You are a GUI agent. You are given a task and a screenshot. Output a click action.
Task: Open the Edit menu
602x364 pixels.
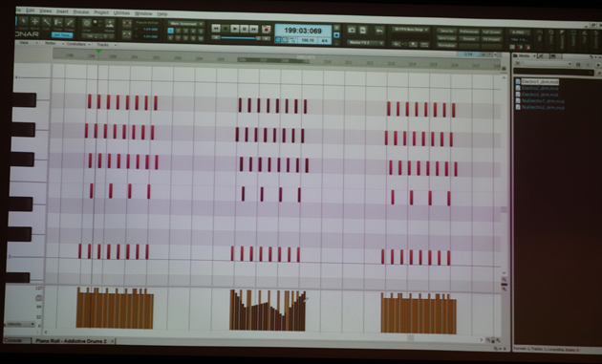[x=30, y=11]
